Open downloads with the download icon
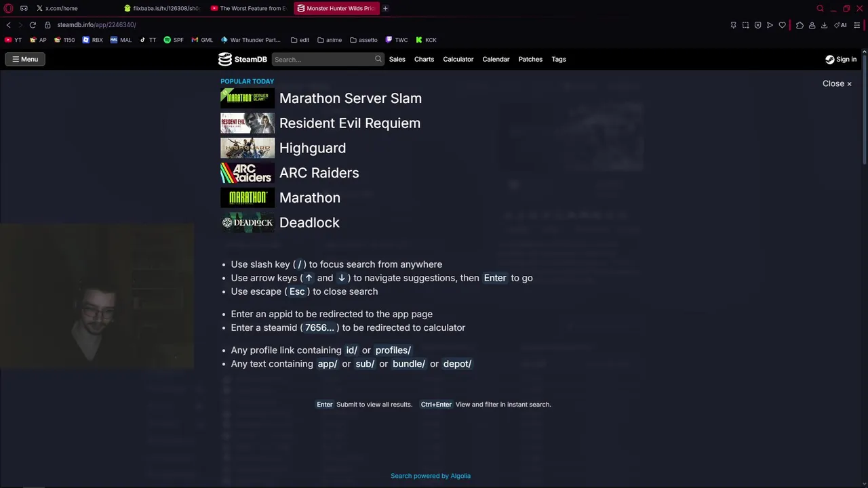Viewport: 868px width, 488px height. point(824,25)
